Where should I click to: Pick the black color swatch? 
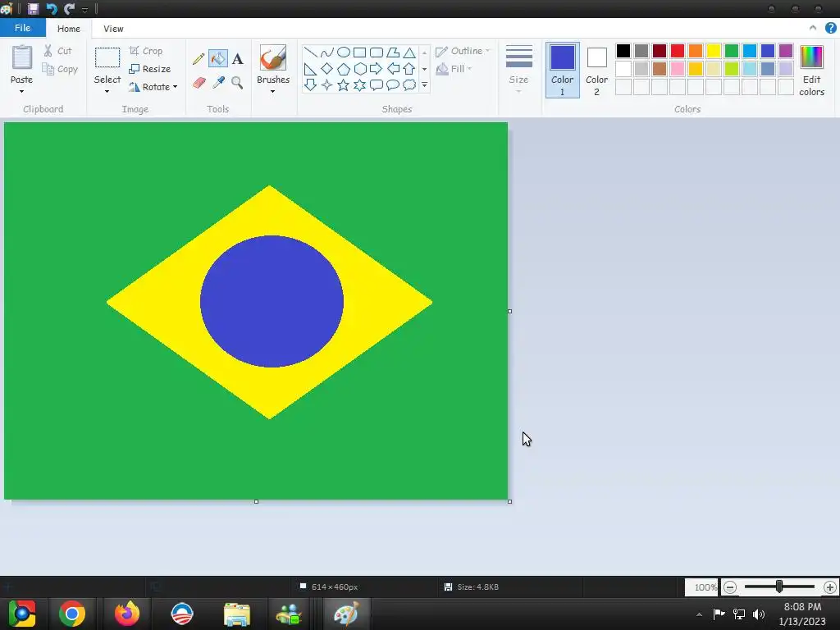623,51
